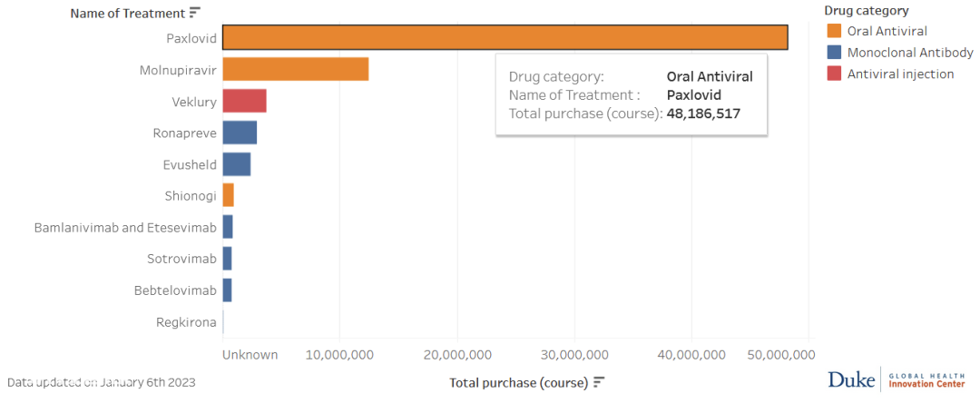The height and width of the screenshot is (413, 980).
Task: Select the red Antiviral injection legend swatch
Action: [x=833, y=74]
